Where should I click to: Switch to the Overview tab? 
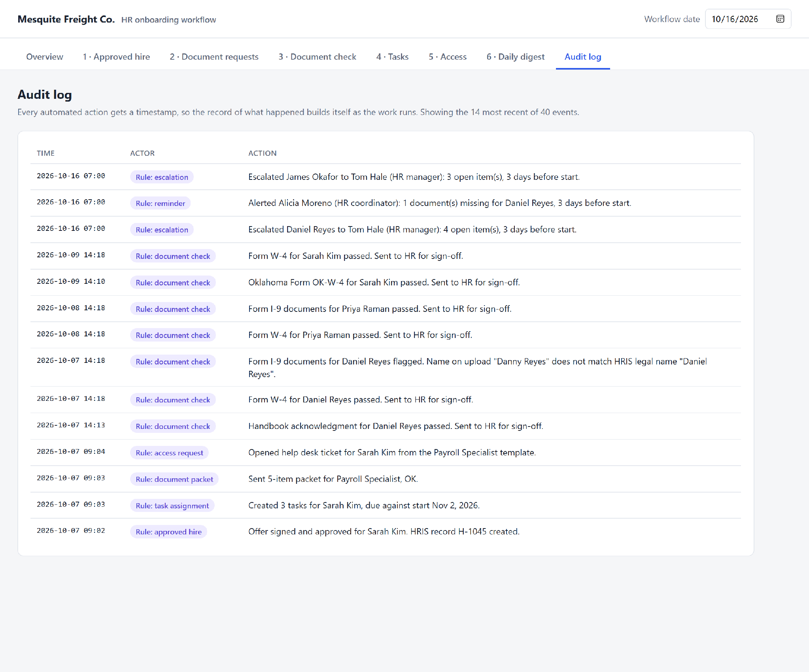point(45,57)
